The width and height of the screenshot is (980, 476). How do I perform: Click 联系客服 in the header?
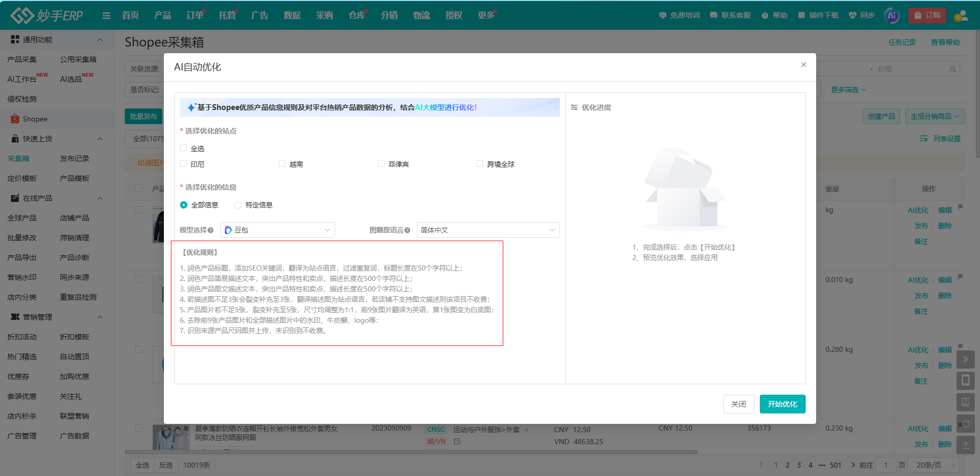(731, 16)
